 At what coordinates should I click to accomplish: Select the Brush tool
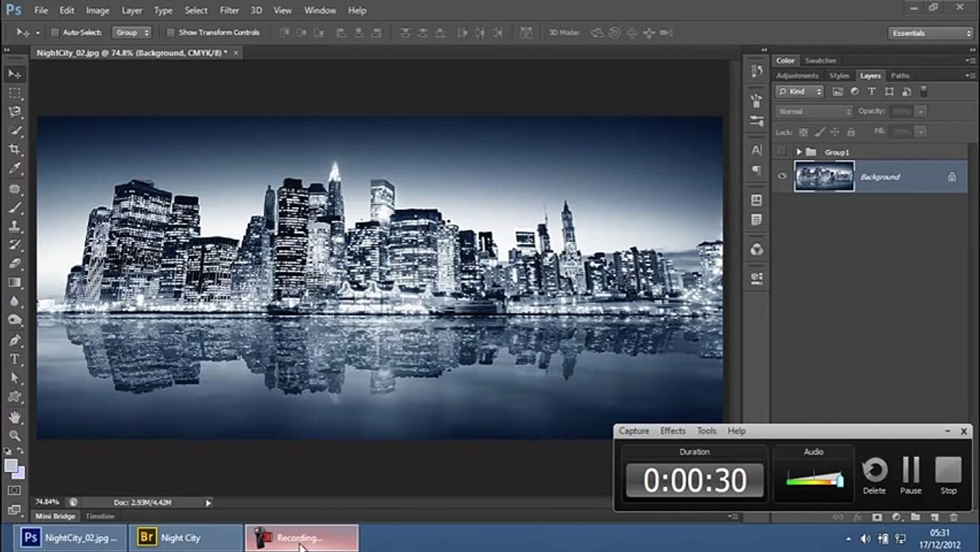[x=15, y=208]
